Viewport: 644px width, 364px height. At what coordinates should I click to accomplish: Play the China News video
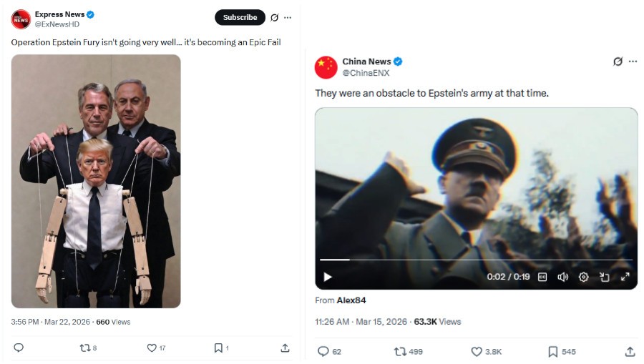(x=328, y=277)
